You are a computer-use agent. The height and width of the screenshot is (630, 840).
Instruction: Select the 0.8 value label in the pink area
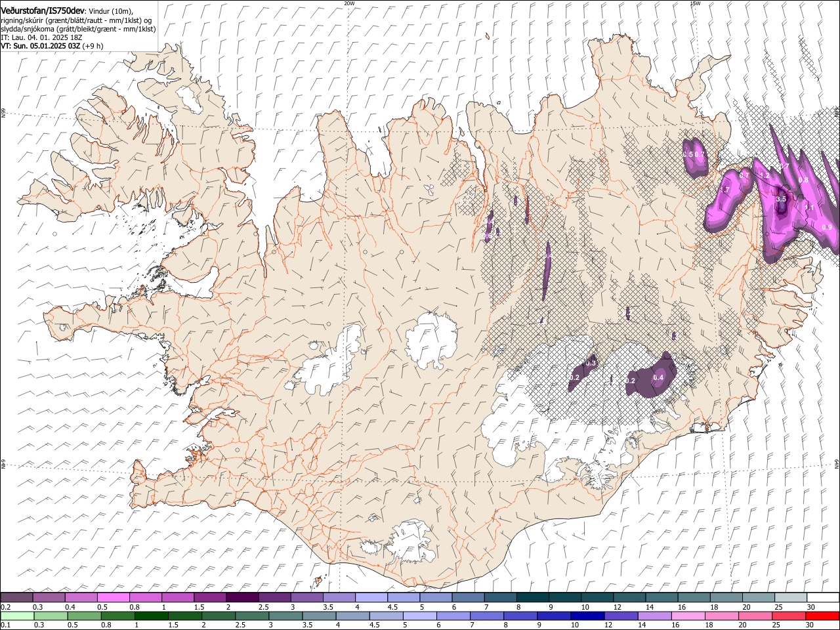click(x=803, y=180)
